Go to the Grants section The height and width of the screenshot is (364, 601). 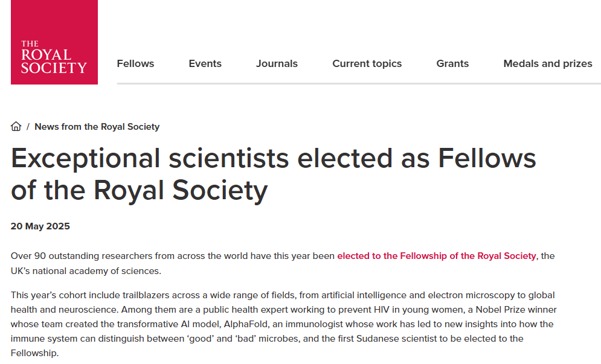(452, 63)
